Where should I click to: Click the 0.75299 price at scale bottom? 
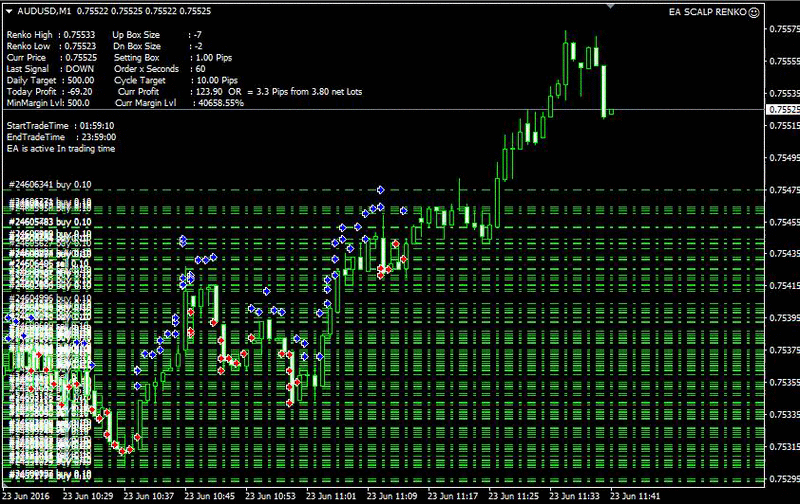coord(782,478)
